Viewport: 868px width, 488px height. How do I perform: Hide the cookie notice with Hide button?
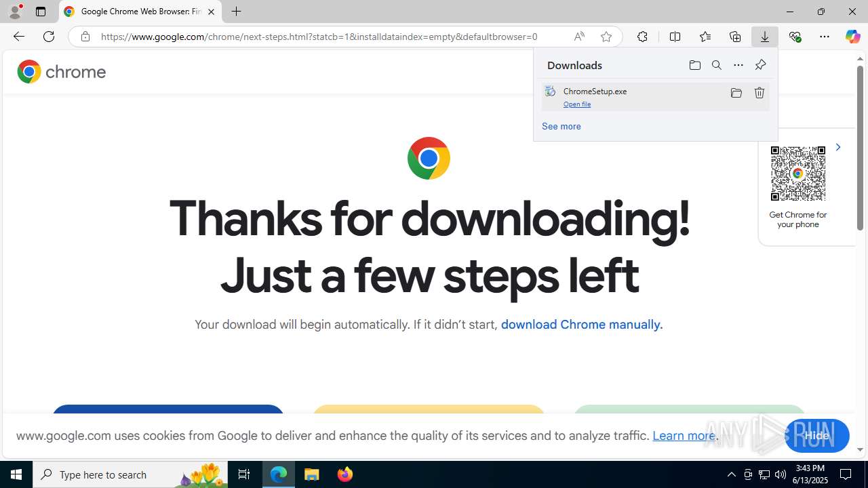[816, 436]
